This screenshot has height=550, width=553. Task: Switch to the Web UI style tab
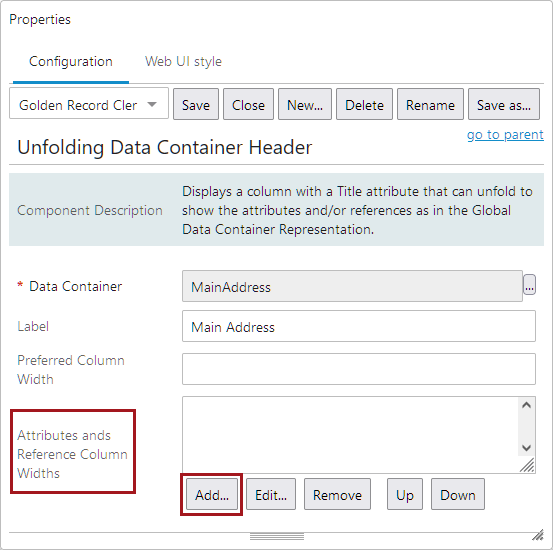pos(183,61)
